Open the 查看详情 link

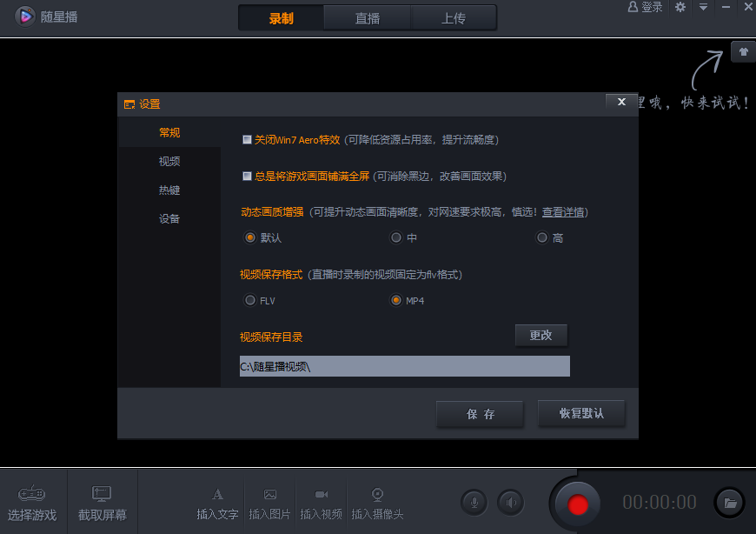coord(563,212)
